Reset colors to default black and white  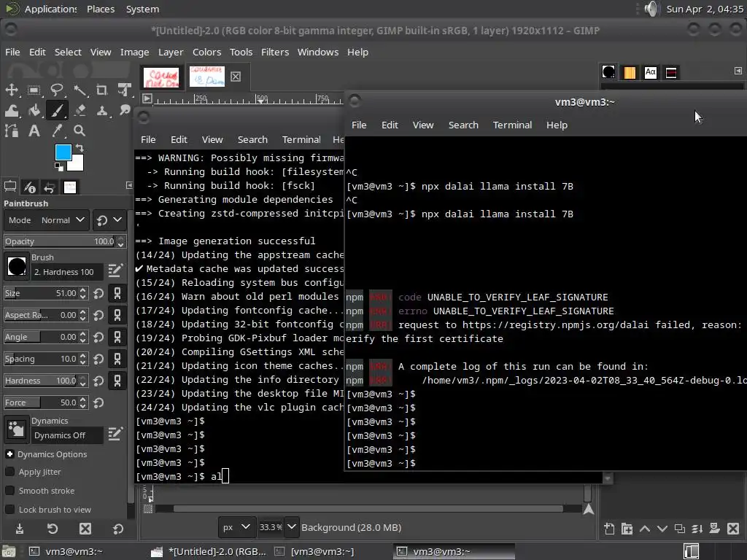click(x=58, y=167)
